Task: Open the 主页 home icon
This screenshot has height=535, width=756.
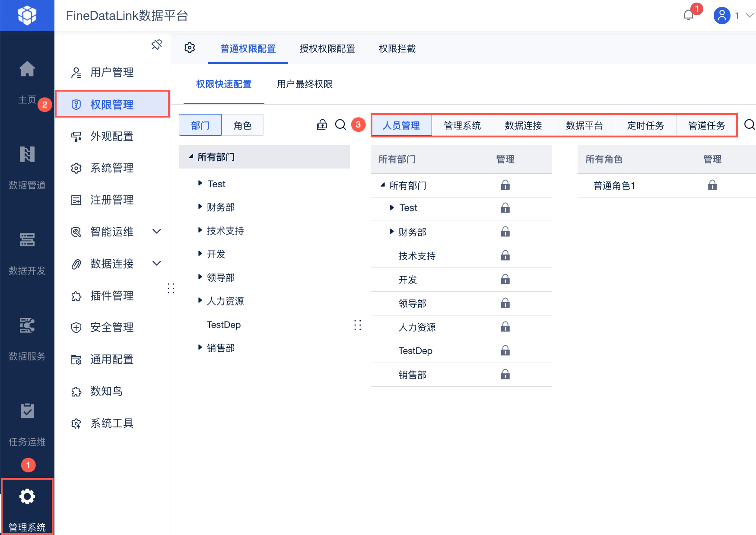Action: point(27,69)
